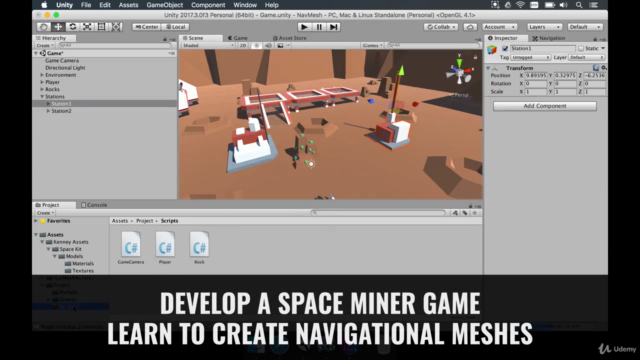Image resolution: width=640 pixels, height=360 pixels.
Task: Click the Hierarchy panel lock icon
Action: 165,39
